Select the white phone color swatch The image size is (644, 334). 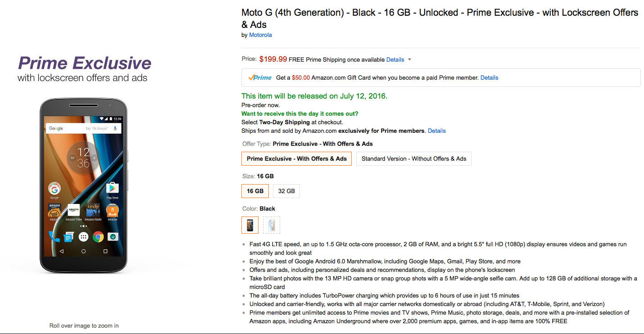[272, 225]
